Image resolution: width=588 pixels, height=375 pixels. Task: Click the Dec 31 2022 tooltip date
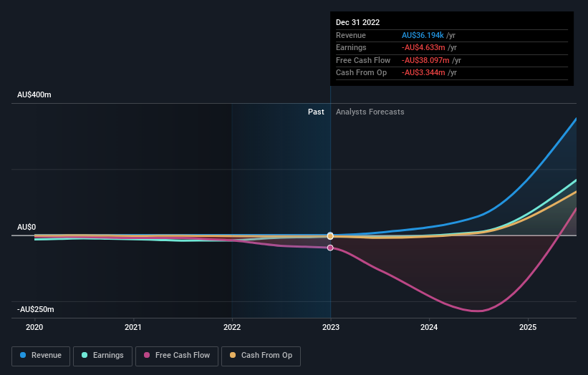358,22
